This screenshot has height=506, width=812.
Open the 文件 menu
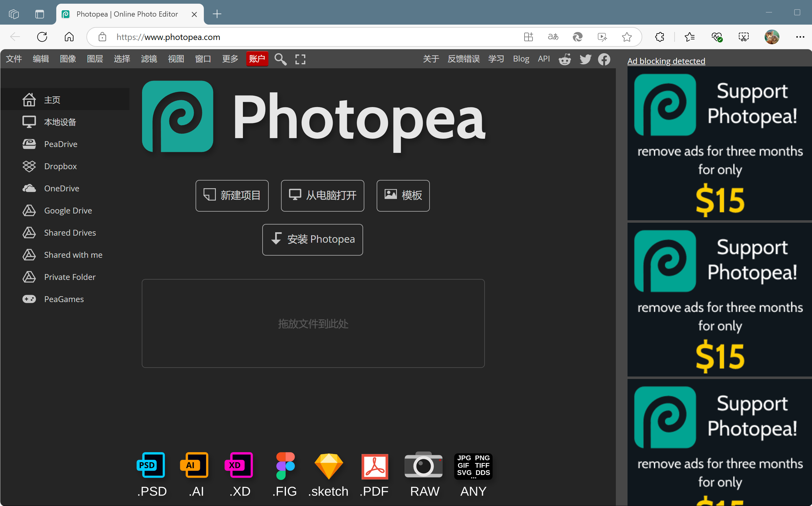coord(14,59)
